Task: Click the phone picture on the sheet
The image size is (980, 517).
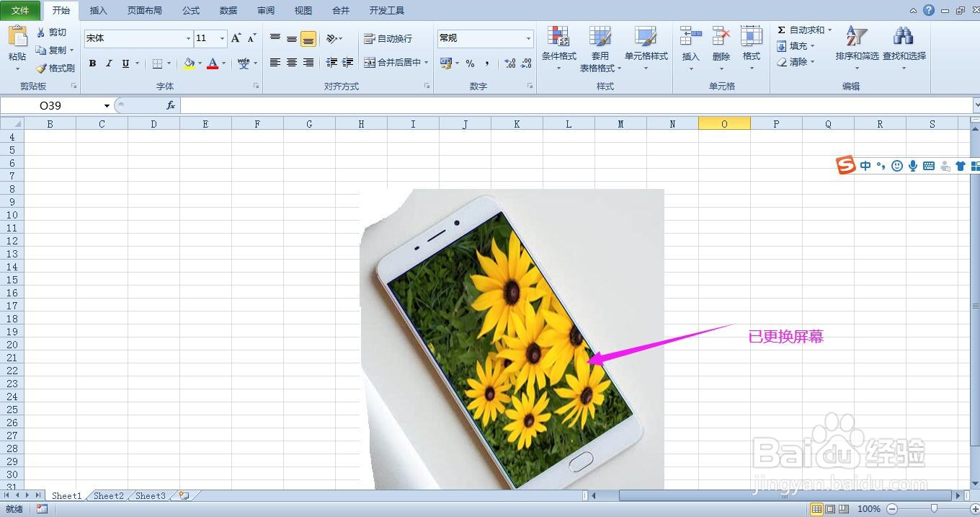Action: [512, 339]
